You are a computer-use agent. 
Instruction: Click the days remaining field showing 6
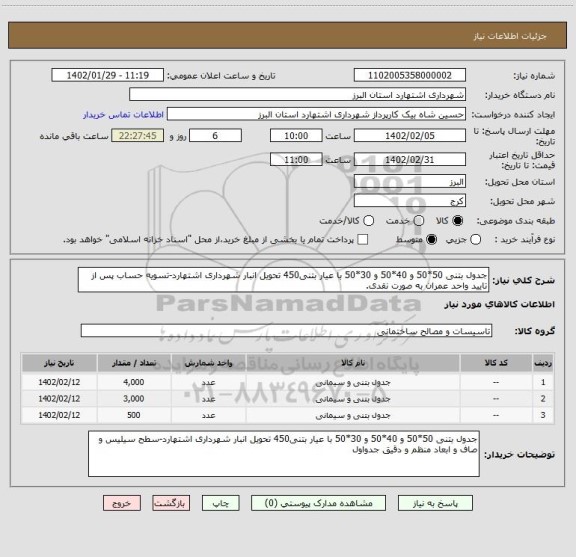215,136
